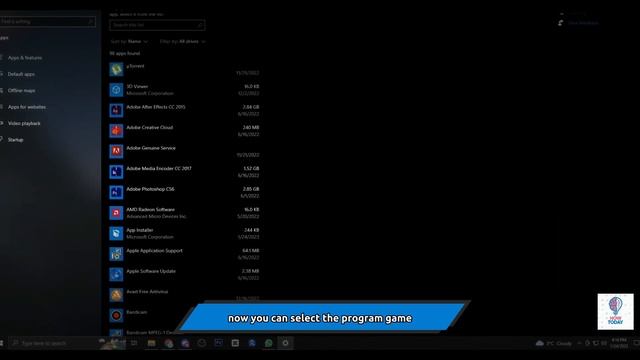Open File Explorer from the taskbar
Viewport: 640px width, 360px height.
pyautogui.click(x=151, y=343)
